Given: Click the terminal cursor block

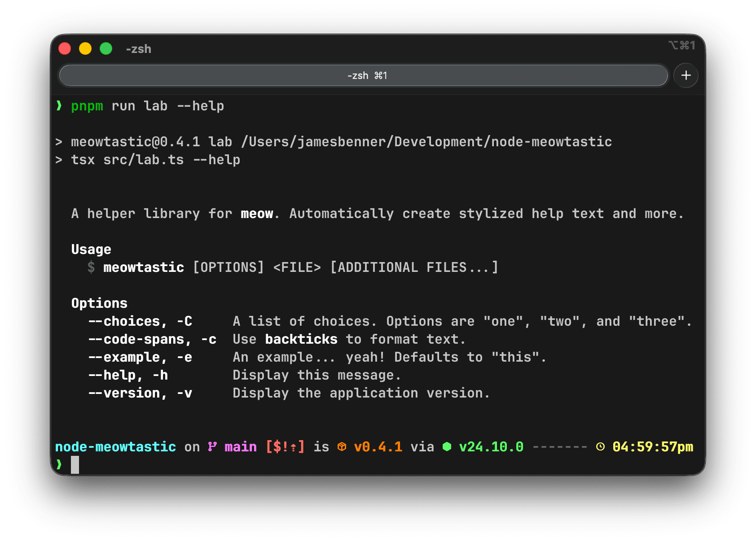Looking at the screenshot, I should 75,464.
